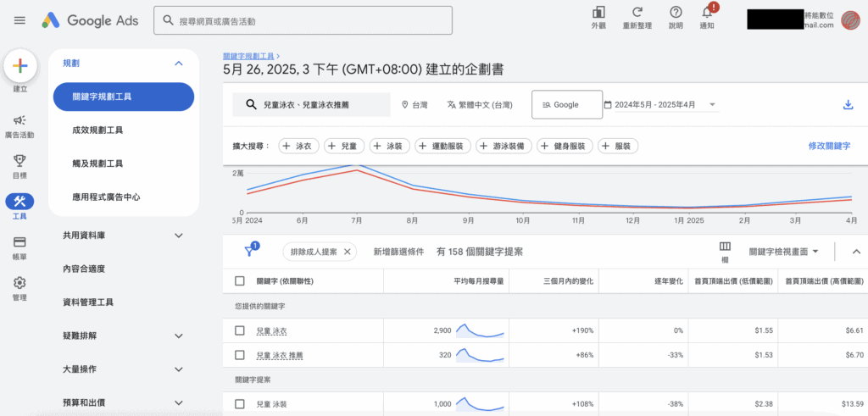Add 游泳裝備 to broaden search
Viewport: 868px width, 416px height.
point(504,146)
